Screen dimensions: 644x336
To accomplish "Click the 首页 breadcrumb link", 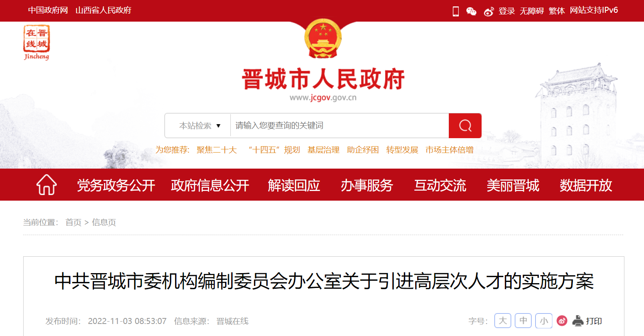I will [x=74, y=222].
